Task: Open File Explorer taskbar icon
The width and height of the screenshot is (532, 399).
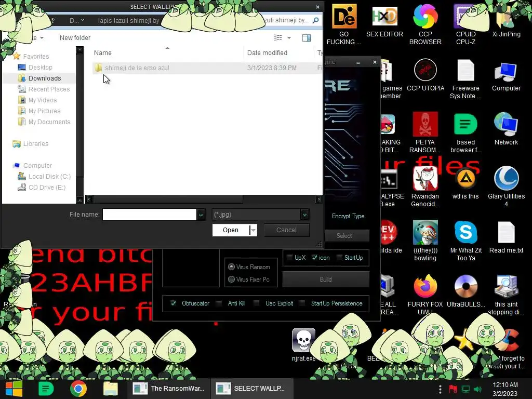Action: tap(111, 389)
